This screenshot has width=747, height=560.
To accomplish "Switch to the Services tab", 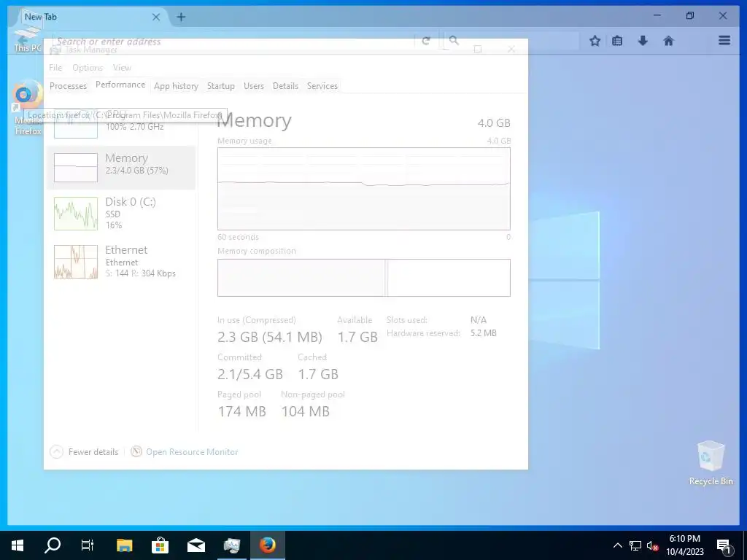I will (x=322, y=86).
